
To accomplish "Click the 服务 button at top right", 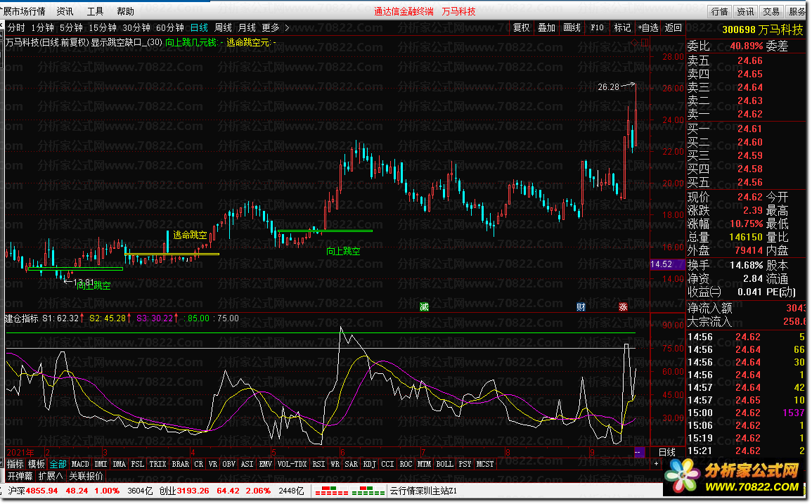I will point(797,11).
